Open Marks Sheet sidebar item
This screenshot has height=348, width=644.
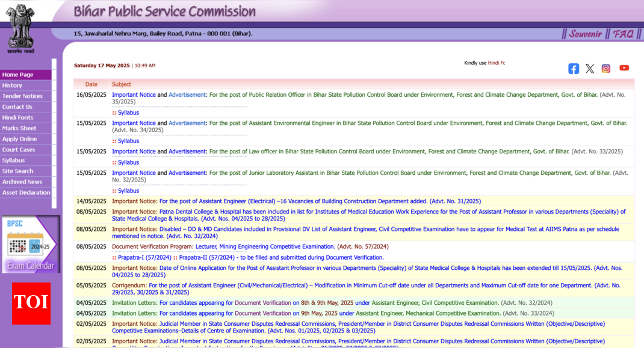19,128
